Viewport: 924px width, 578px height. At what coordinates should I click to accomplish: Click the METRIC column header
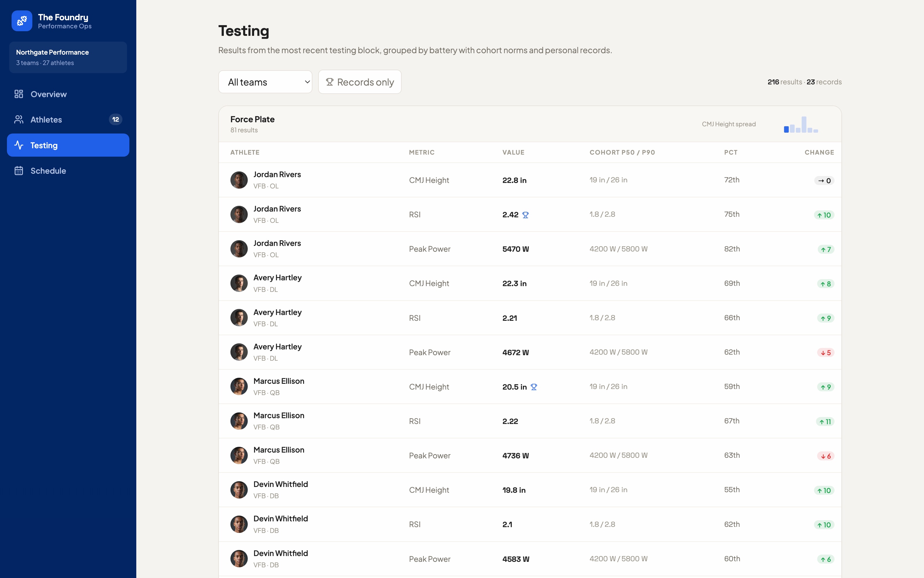click(422, 153)
